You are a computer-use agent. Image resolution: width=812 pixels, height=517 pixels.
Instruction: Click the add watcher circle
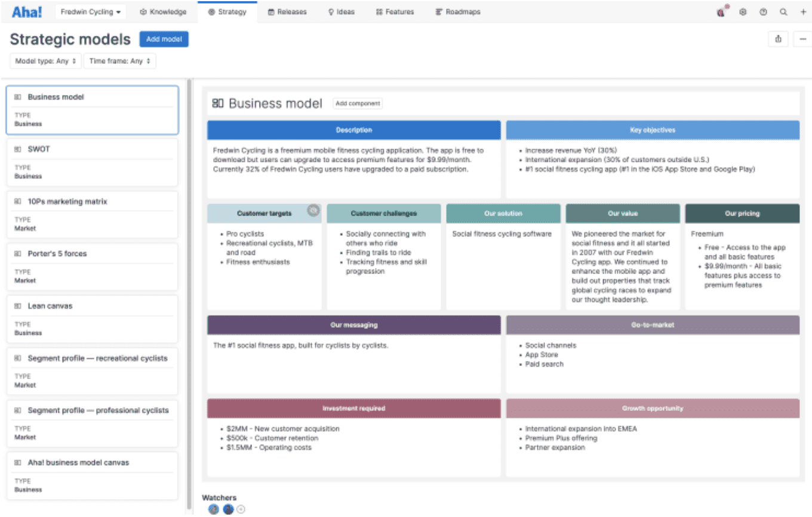[241, 509]
